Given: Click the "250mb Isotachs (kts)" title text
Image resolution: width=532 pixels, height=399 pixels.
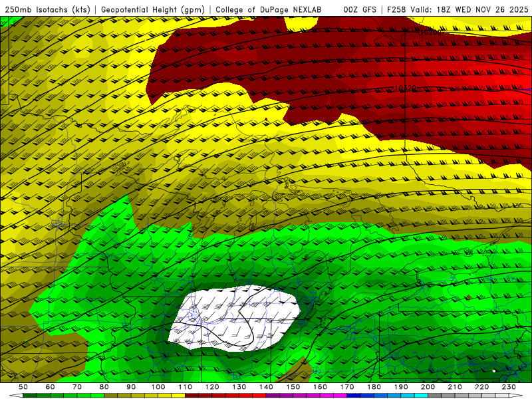Looking at the screenshot, I should 48,9.
